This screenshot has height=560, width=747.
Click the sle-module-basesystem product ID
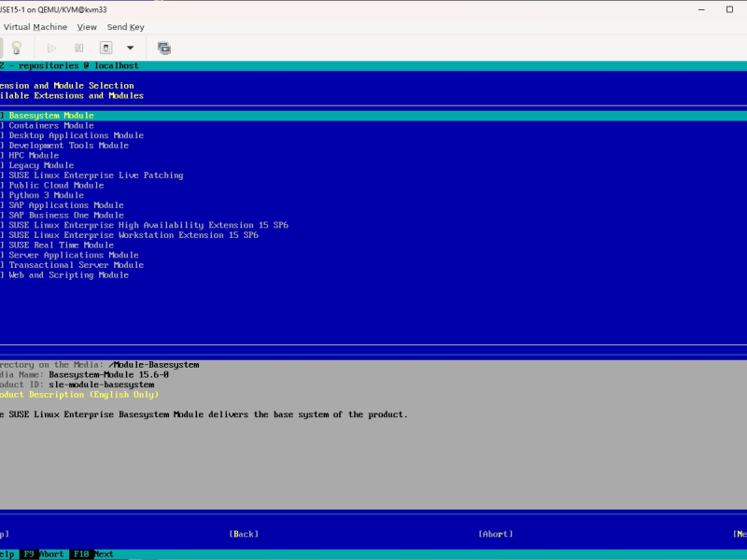tap(102, 385)
